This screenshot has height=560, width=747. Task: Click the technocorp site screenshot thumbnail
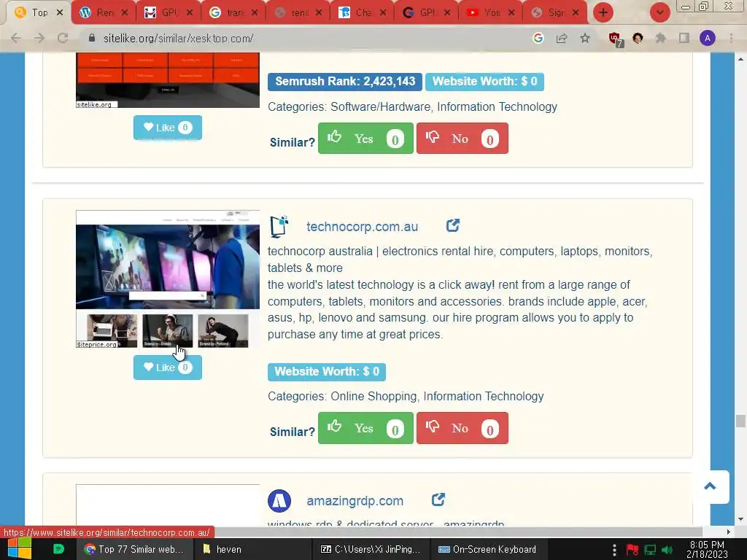click(168, 279)
